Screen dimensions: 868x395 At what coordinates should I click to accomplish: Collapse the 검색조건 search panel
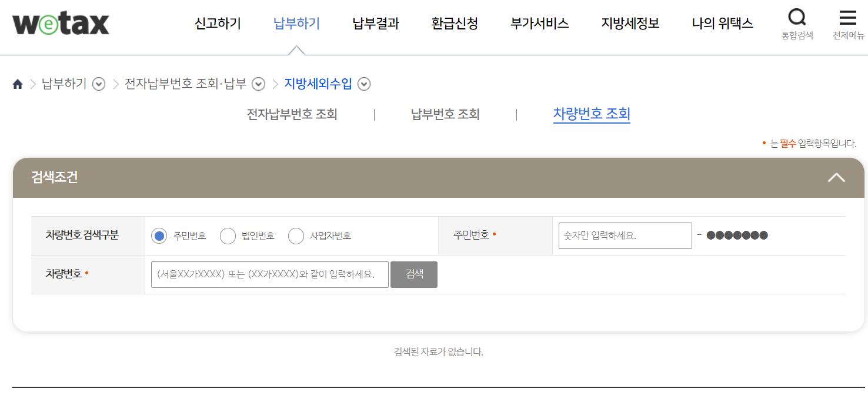pos(837,177)
